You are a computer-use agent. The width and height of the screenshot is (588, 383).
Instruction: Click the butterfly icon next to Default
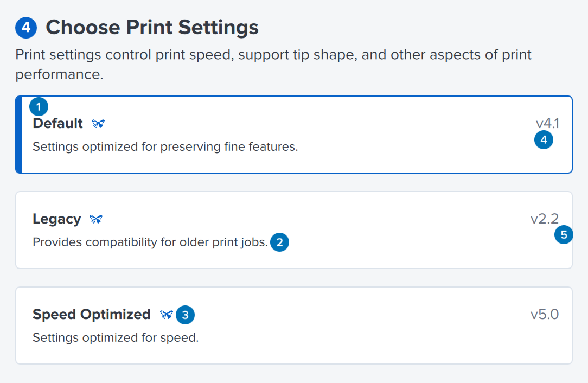[x=98, y=124]
